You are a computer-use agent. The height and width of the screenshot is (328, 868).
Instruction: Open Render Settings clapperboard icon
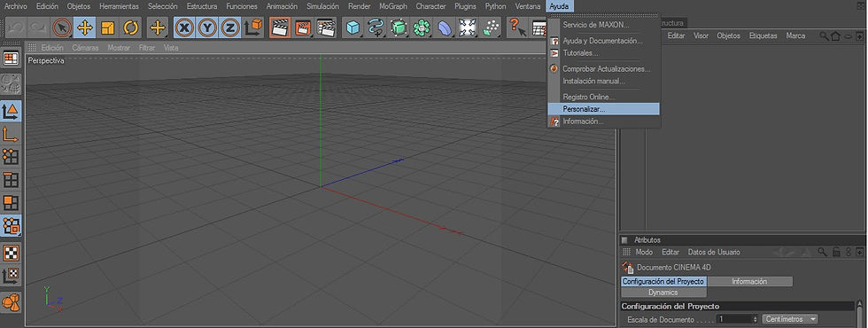pos(326,27)
